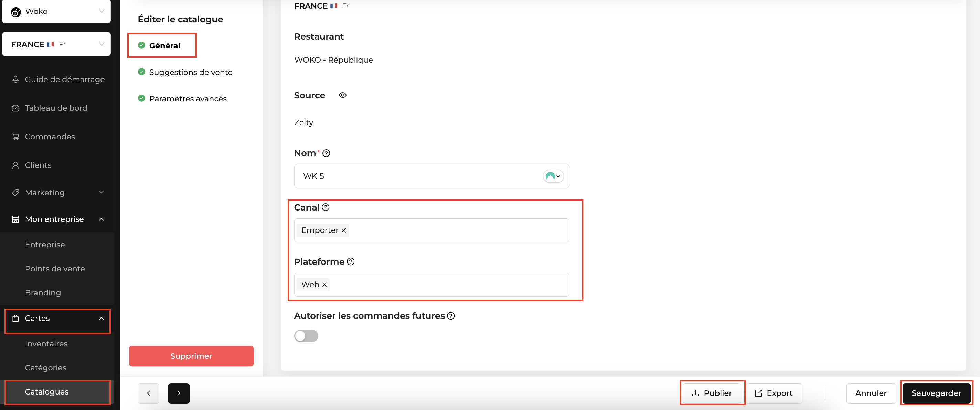980x410 pixels.
Task: Show help for the Canal field
Action: pyautogui.click(x=326, y=207)
